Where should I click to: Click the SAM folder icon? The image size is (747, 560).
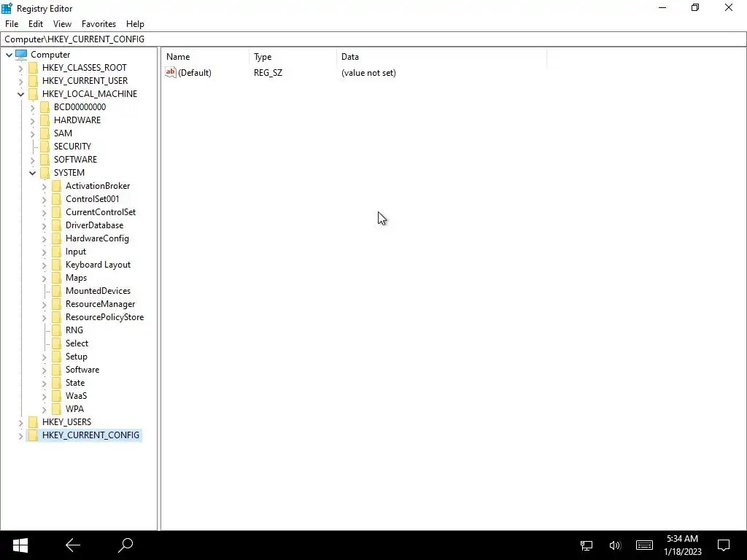click(44, 133)
